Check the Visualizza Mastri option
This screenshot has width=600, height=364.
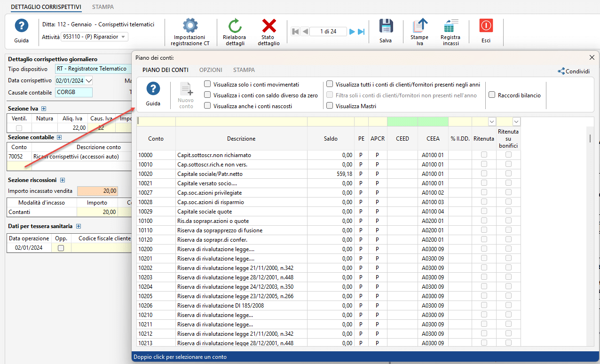pos(330,106)
